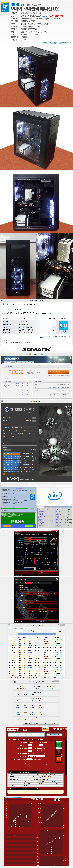Screen dimensions: 73x868
Task: Open Memory tab in CPU-Z processor window
Action: pos(34,535)
